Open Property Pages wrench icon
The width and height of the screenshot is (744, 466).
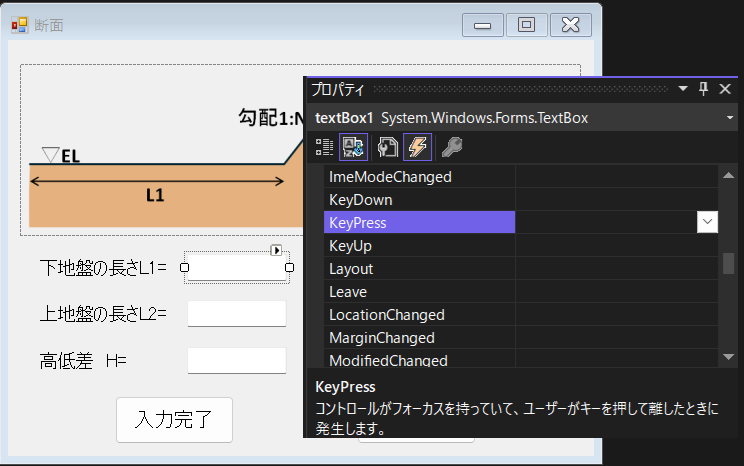452,148
